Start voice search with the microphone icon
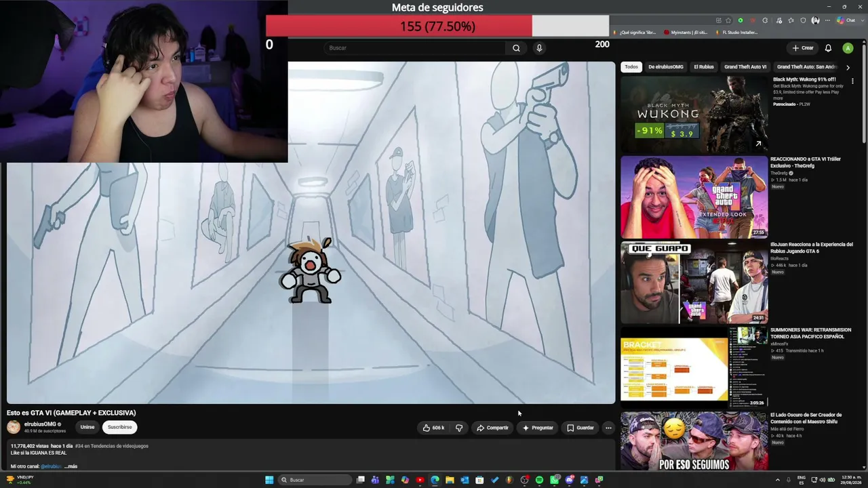 [539, 48]
